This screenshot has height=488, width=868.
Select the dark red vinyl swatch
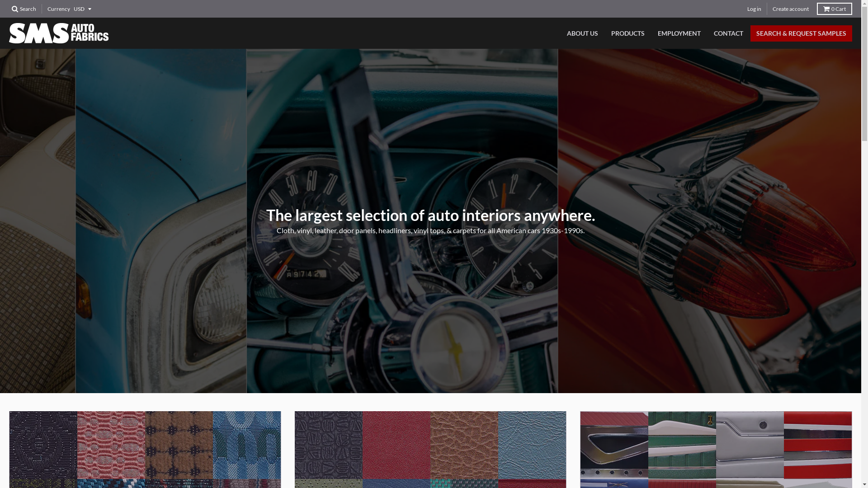pyautogui.click(x=396, y=445)
